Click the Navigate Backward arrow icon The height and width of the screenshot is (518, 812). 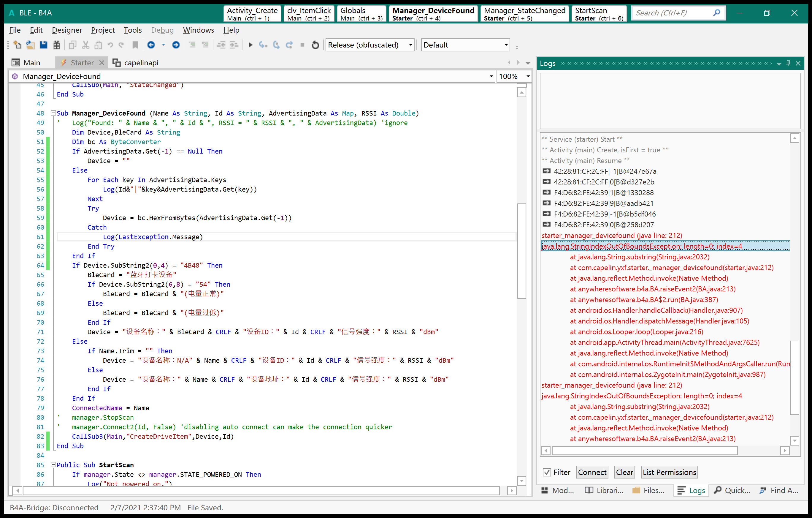(151, 45)
